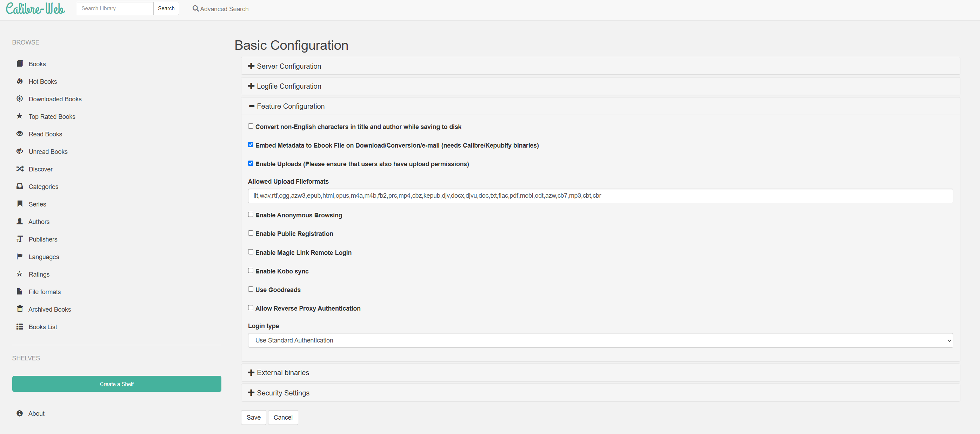Open the Login type dropdown

pyautogui.click(x=600, y=340)
